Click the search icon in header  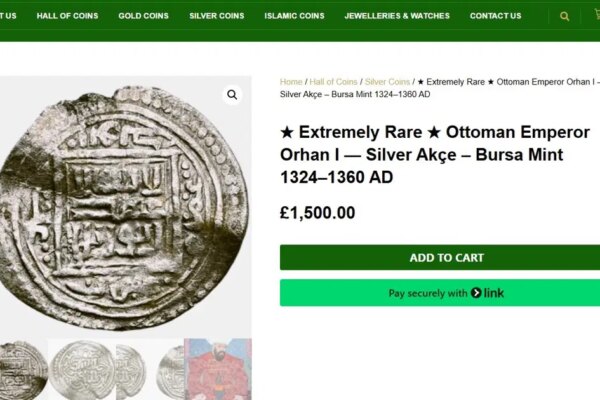tap(564, 16)
